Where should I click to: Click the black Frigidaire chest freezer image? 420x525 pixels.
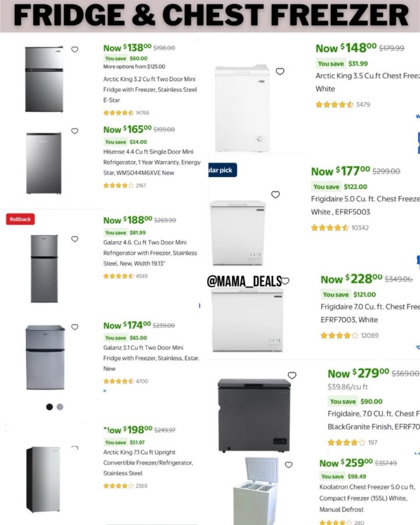(254, 415)
